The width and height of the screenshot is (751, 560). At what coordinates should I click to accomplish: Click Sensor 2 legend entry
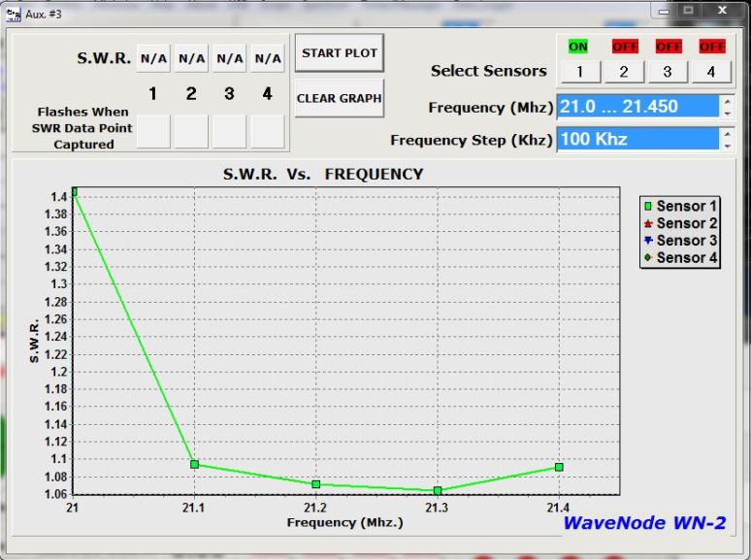click(x=680, y=223)
